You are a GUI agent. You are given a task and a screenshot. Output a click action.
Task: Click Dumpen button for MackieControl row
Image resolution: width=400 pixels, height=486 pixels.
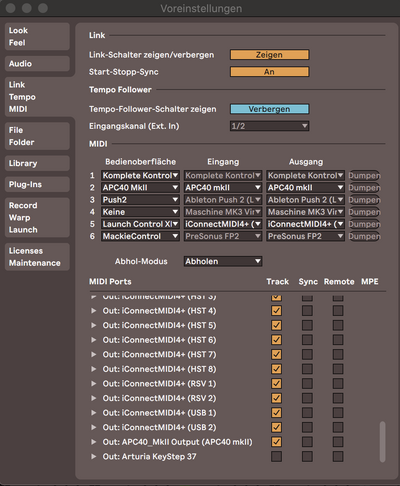click(x=364, y=236)
